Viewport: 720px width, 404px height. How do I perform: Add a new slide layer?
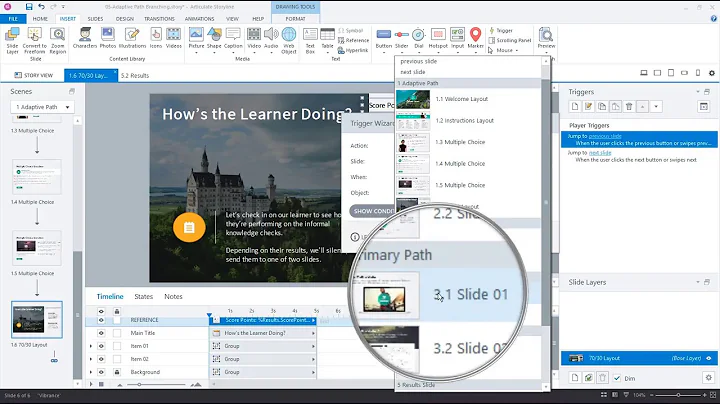click(x=575, y=378)
